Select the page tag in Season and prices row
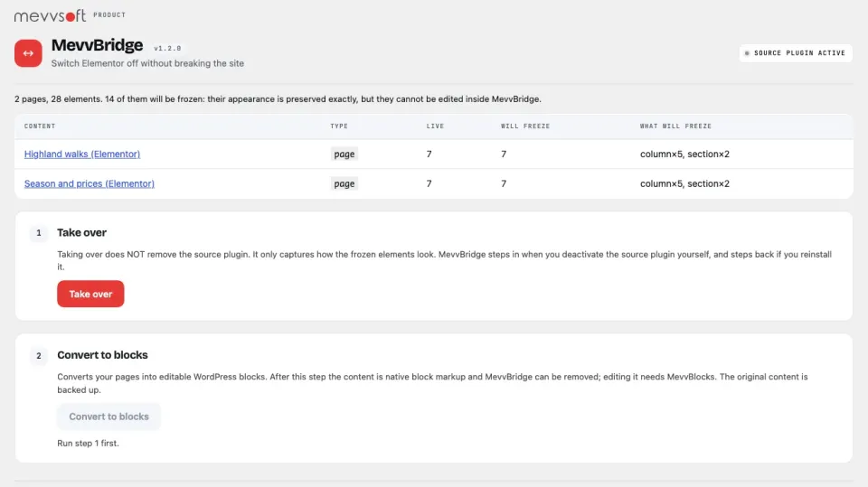The image size is (868, 487). (344, 183)
